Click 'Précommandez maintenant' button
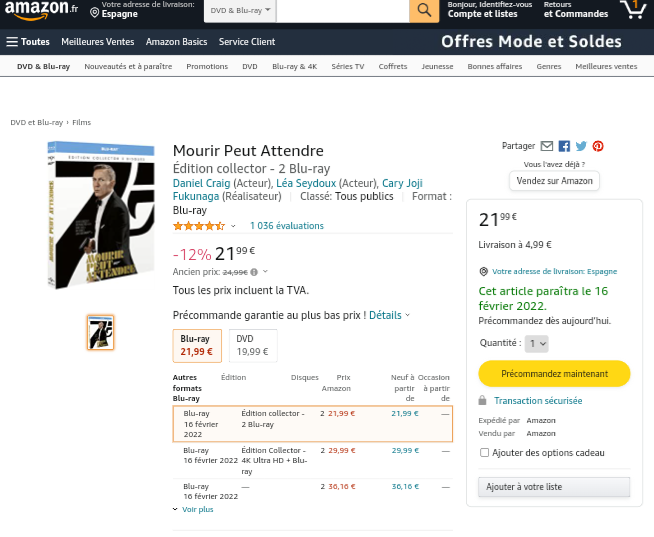This screenshot has width=654, height=537. [x=554, y=373]
